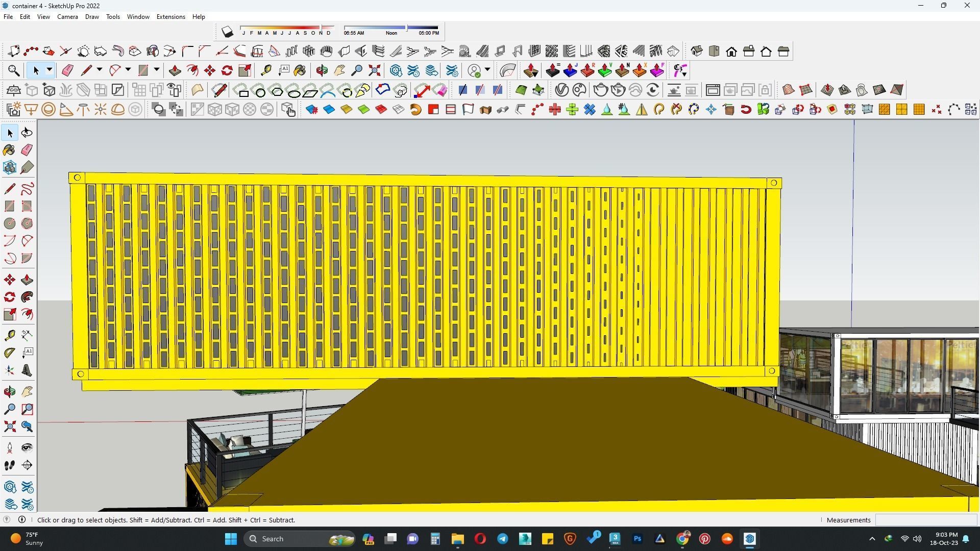Select the 3D Text tool

pos(27,370)
